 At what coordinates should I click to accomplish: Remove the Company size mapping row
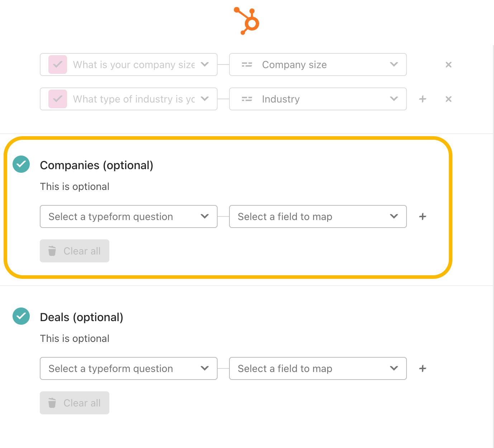click(x=448, y=65)
